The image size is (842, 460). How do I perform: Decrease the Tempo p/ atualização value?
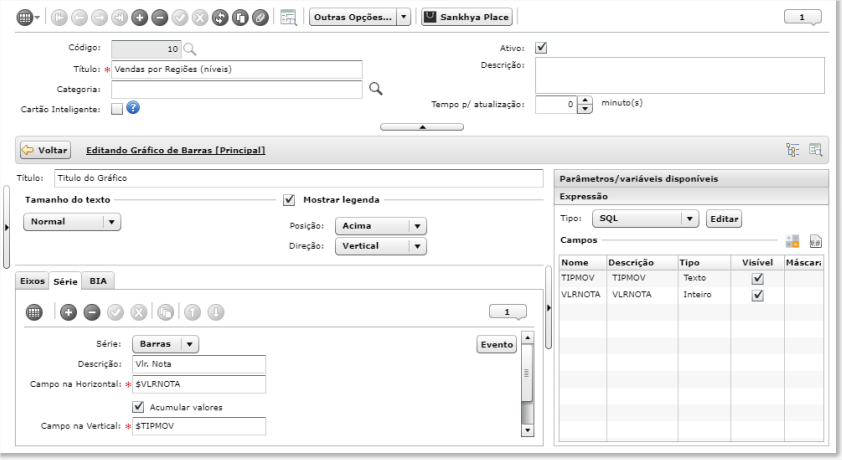pos(585,109)
